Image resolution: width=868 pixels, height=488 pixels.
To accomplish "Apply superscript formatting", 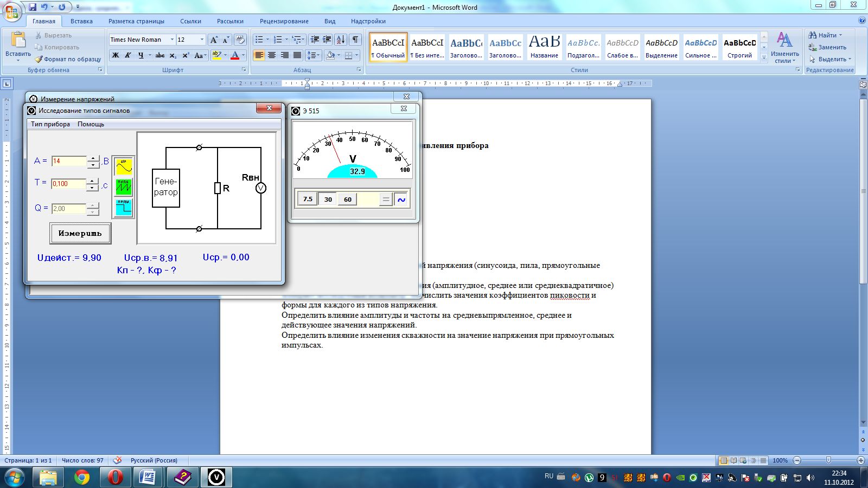I will (186, 55).
